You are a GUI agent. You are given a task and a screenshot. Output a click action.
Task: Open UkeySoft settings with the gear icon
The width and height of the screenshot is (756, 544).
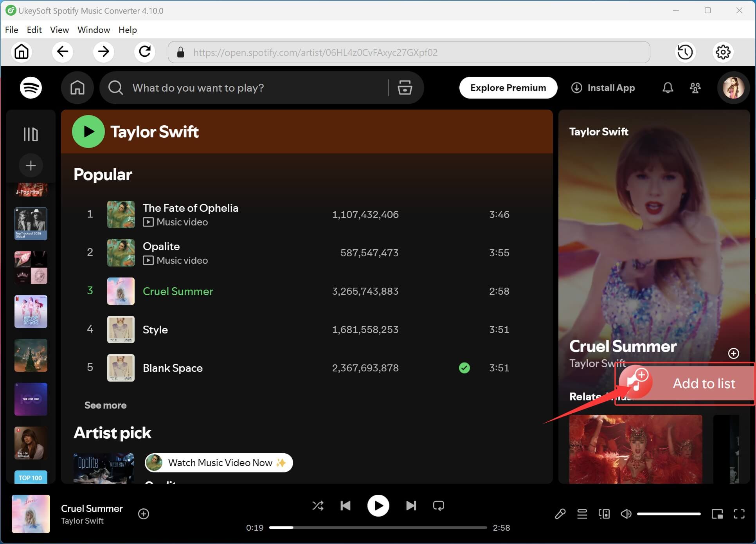(723, 52)
